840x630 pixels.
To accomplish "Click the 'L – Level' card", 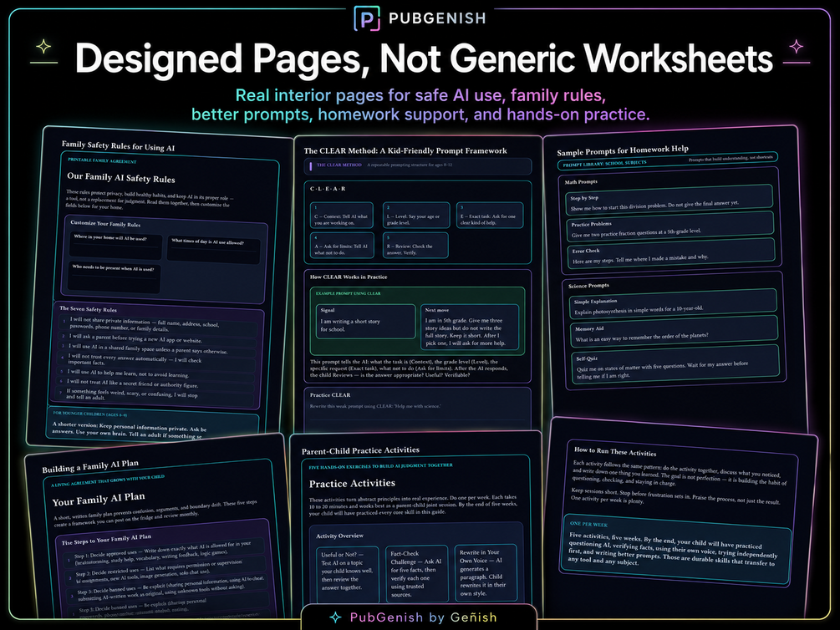I will (x=415, y=215).
